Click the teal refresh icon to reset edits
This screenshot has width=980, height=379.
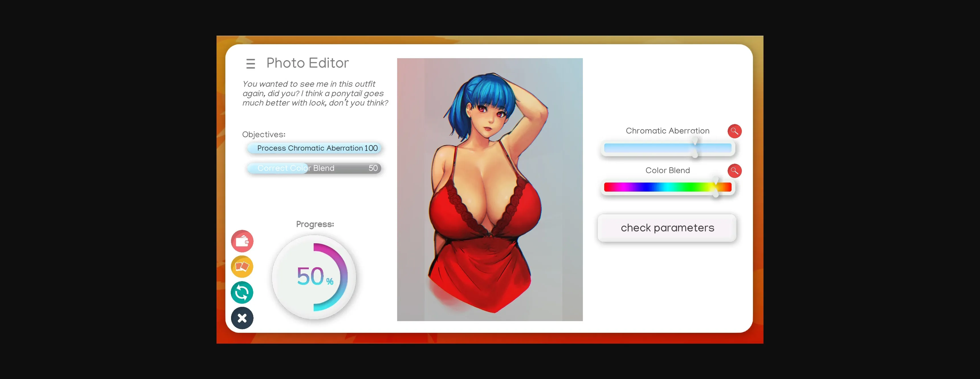click(x=242, y=292)
